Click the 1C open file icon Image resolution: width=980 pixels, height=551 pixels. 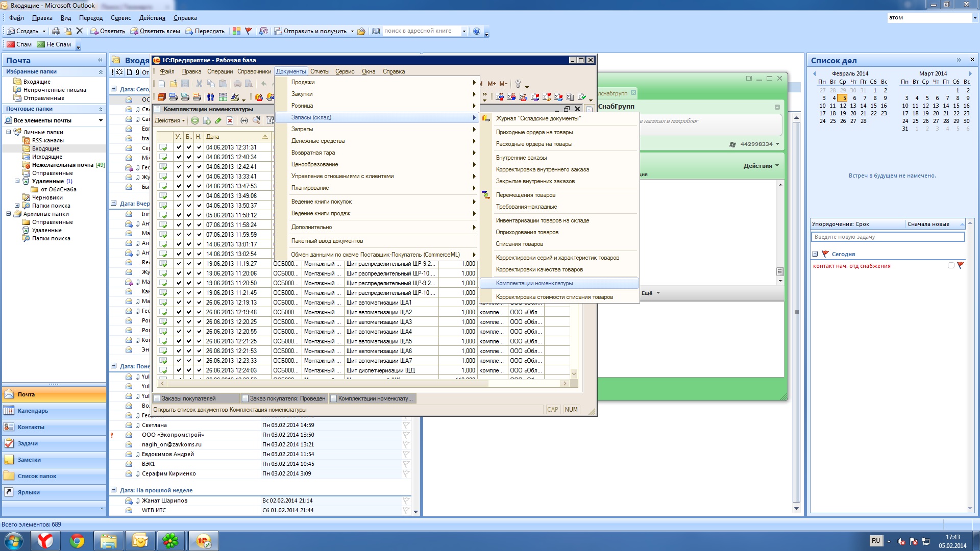(x=174, y=84)
